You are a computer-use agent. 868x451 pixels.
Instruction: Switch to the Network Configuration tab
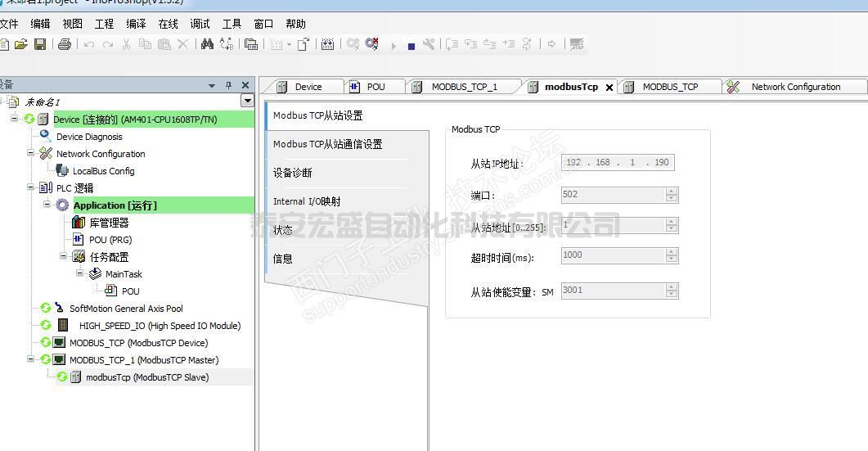(794, 87)
